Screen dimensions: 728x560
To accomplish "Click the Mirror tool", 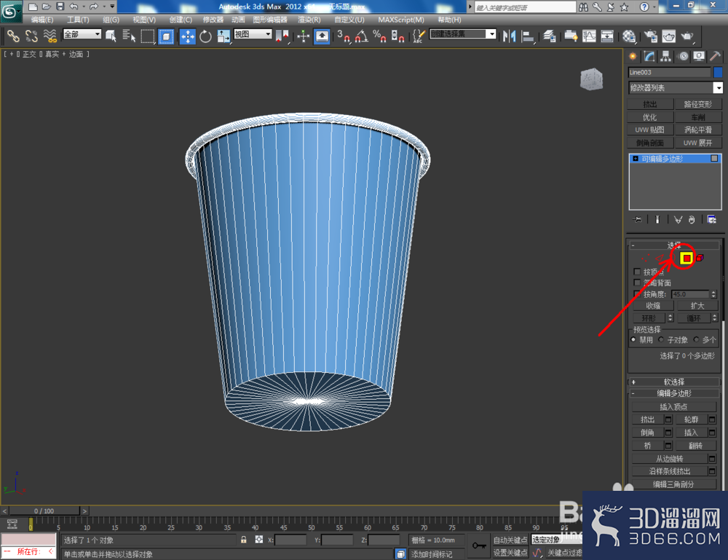I will [510, 36].
